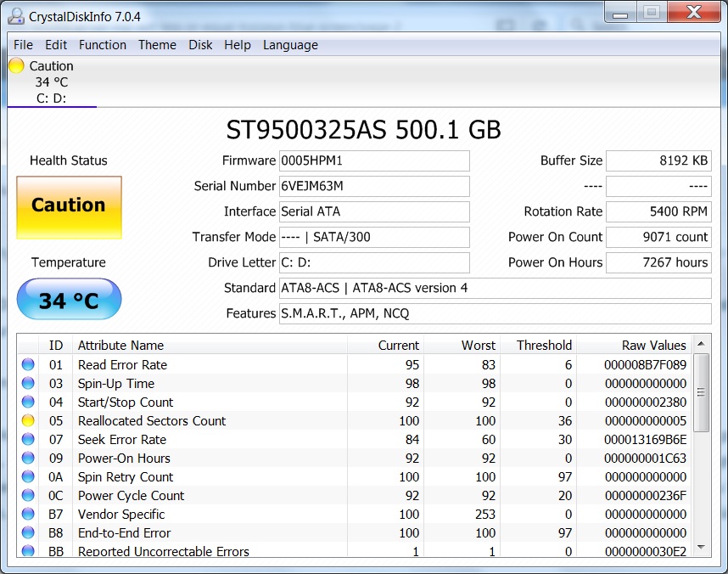This screenshot has width=728, height=574.
Task: Open the Function menu
Action: point(102,45)
